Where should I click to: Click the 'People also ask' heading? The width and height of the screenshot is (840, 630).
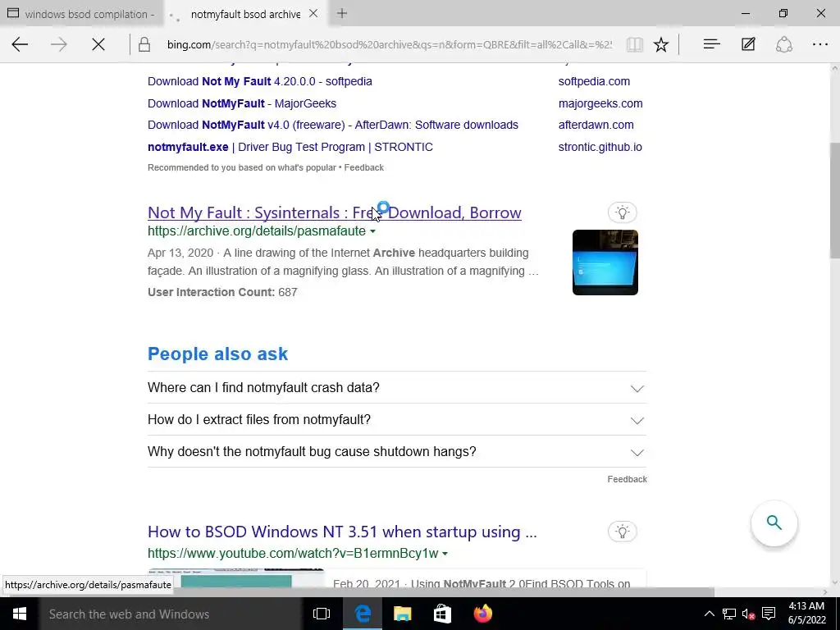pos(217,354)
